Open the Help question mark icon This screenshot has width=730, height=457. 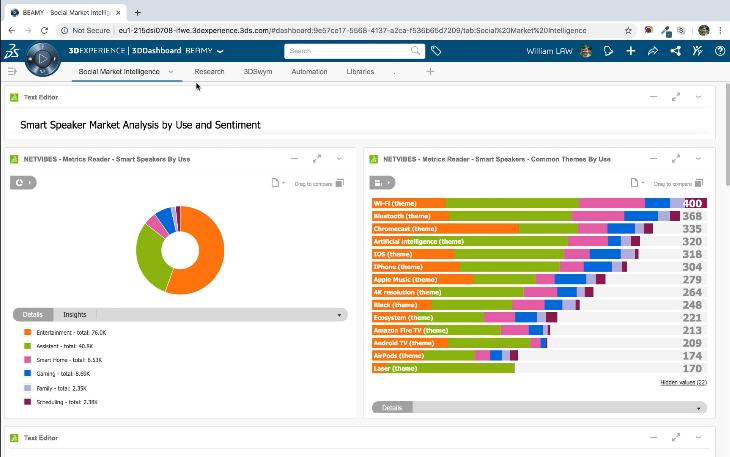coord(719,51)
